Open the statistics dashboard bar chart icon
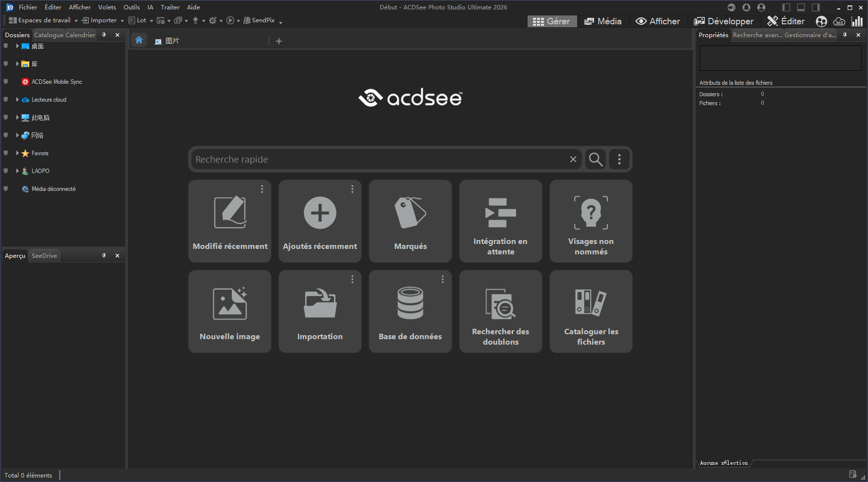Viewport: 868px width, 482px height. pos(857,21)
